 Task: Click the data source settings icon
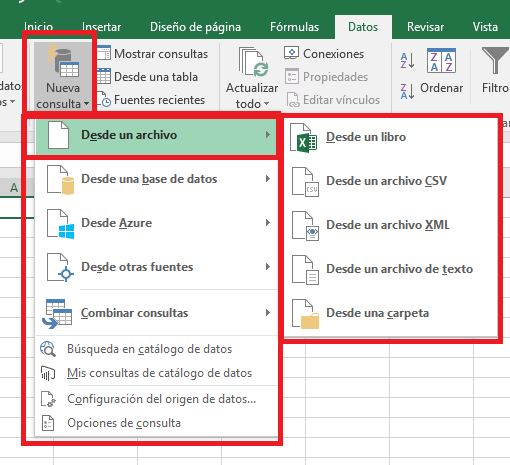(48, 399)
